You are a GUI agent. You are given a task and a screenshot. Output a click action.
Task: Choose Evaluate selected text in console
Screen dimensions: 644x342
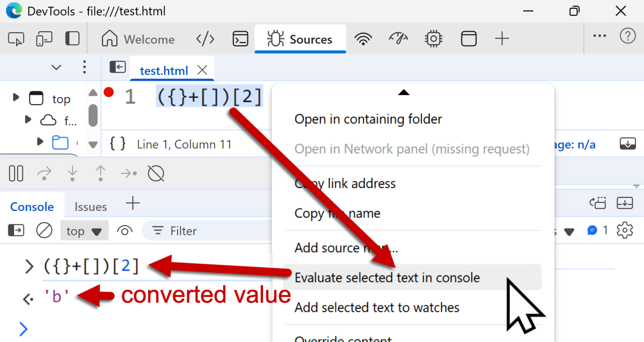coord(386,277)
